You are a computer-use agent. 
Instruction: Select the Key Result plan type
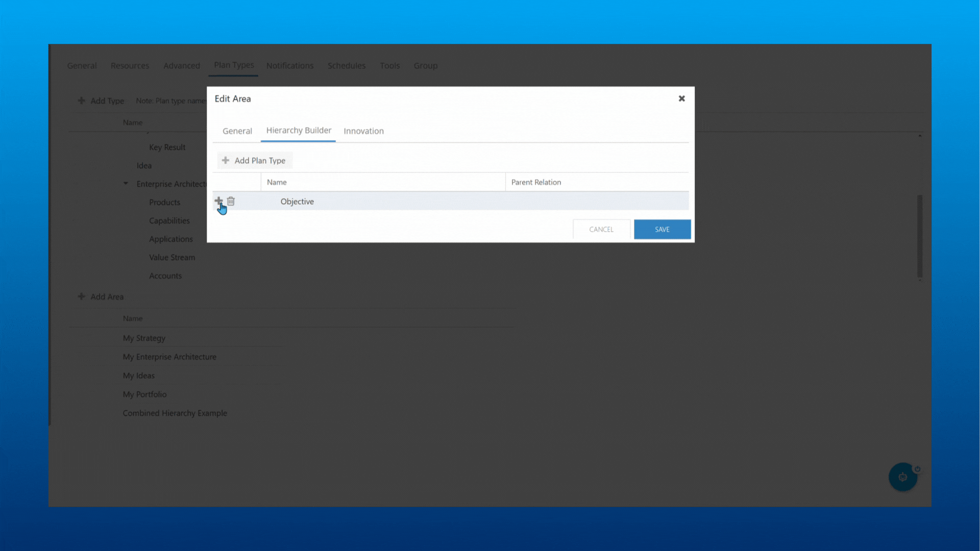pyautogui.click(x=167, y=147)
